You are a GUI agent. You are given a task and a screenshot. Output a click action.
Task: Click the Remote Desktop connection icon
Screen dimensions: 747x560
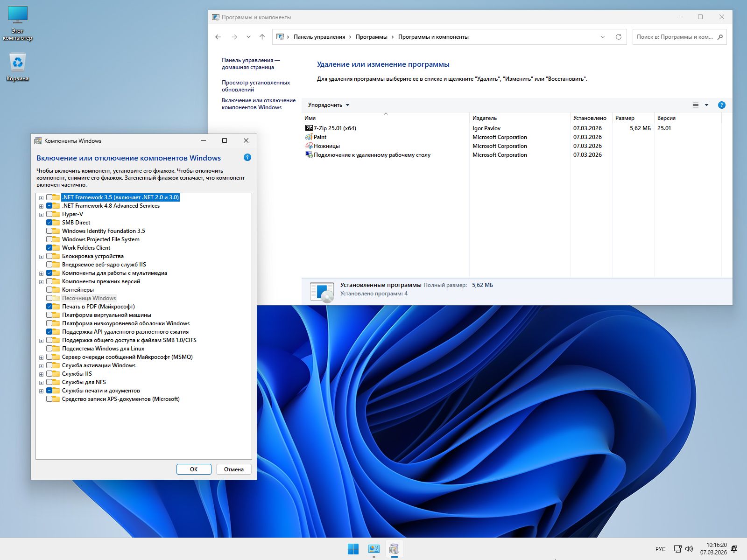309,154
